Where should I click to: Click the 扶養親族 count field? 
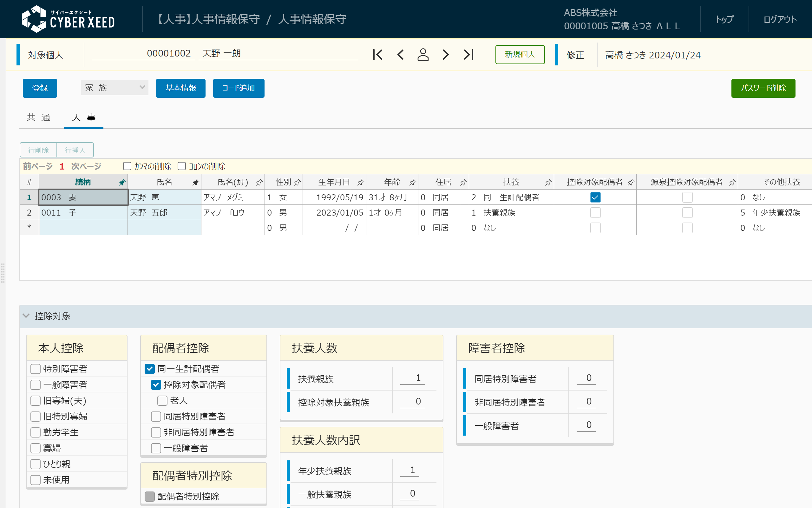(413, 378)
